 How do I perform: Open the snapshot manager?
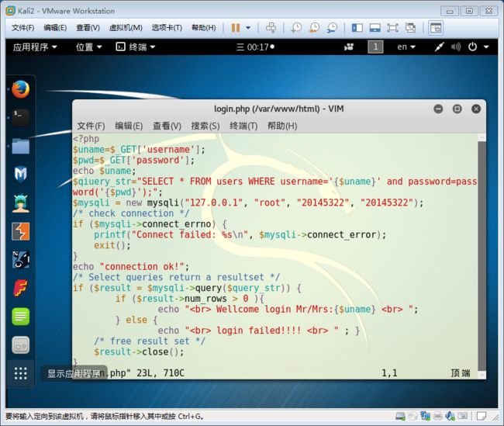coord(332,28)
